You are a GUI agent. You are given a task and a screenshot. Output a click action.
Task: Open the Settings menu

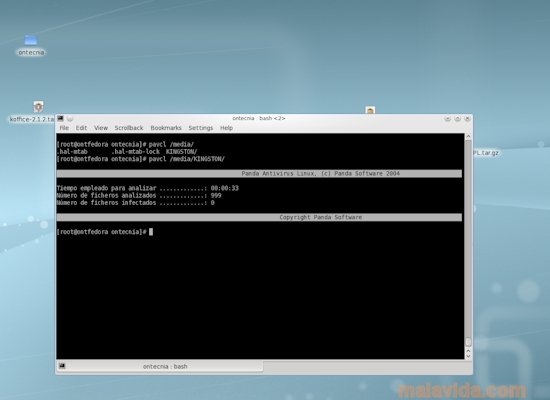201,128
